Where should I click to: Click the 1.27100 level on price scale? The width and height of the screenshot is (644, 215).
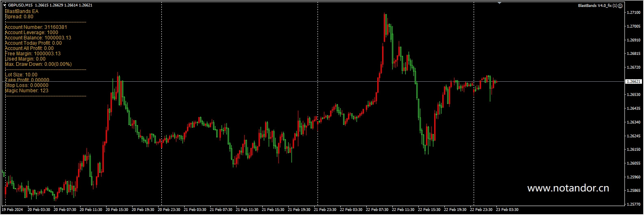(x=633, y=13)
